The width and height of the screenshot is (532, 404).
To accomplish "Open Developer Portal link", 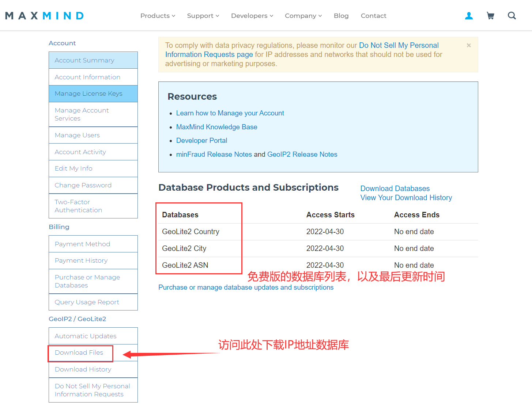I will [201, 141].
